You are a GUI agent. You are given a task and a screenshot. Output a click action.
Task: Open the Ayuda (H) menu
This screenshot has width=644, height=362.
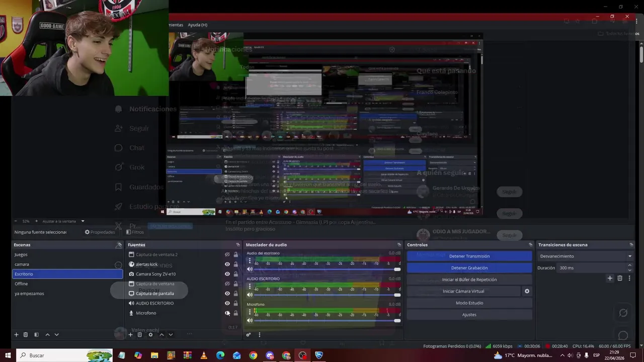tap(197, 25)
